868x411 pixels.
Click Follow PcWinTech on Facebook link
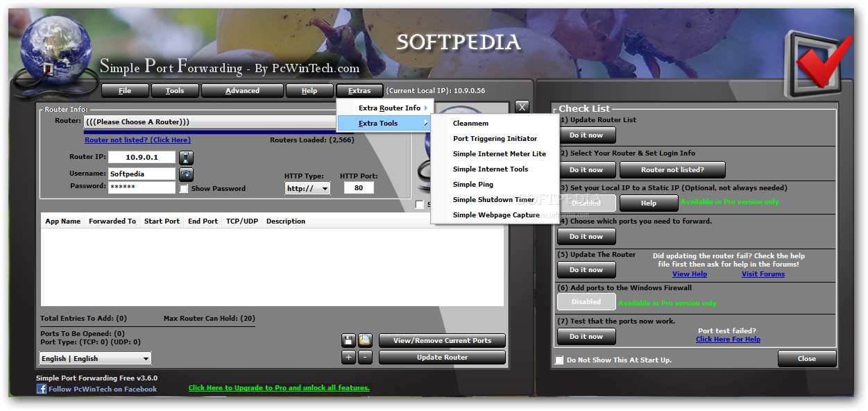click(x=103, y=389)
